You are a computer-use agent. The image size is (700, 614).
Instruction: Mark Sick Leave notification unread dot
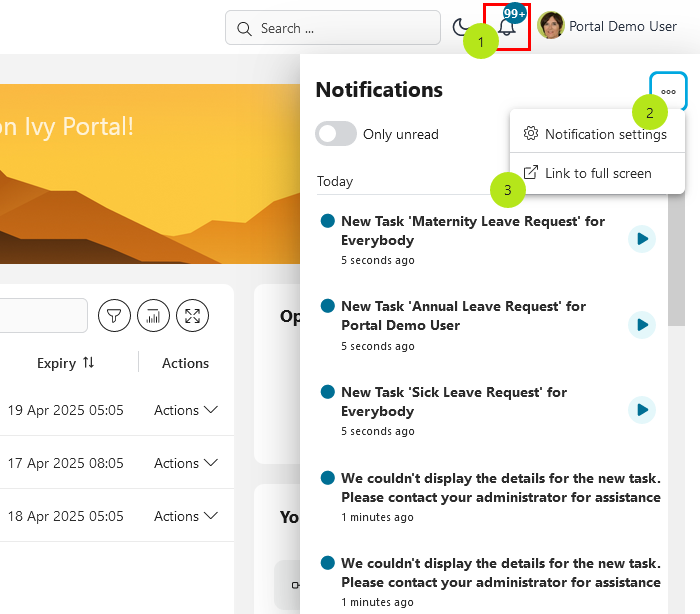point(328,392)
